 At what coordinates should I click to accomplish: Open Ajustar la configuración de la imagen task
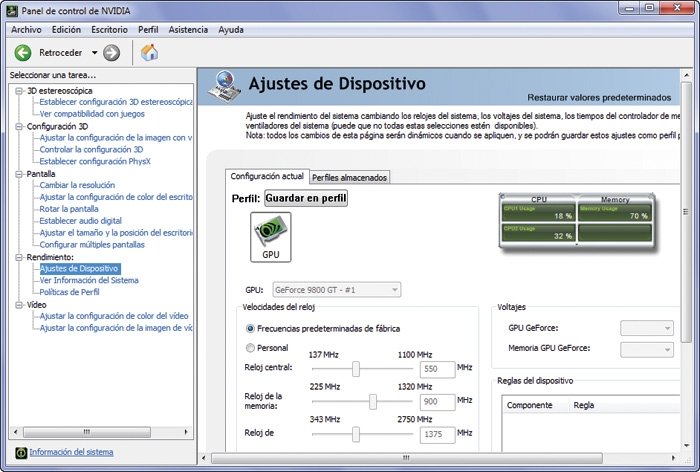[x=116, y=138]
